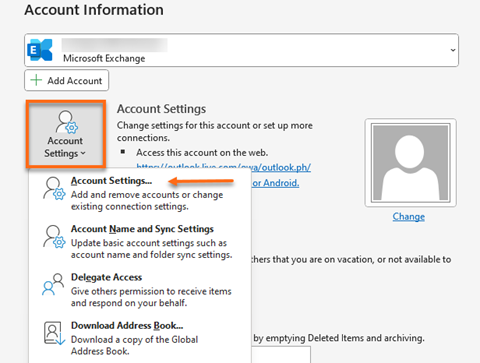The width and height of the screenshot is (480, 363).
Task: Click 'by emptying Deleted Items and archiving.' text
Action: click(x=339, y=338)
